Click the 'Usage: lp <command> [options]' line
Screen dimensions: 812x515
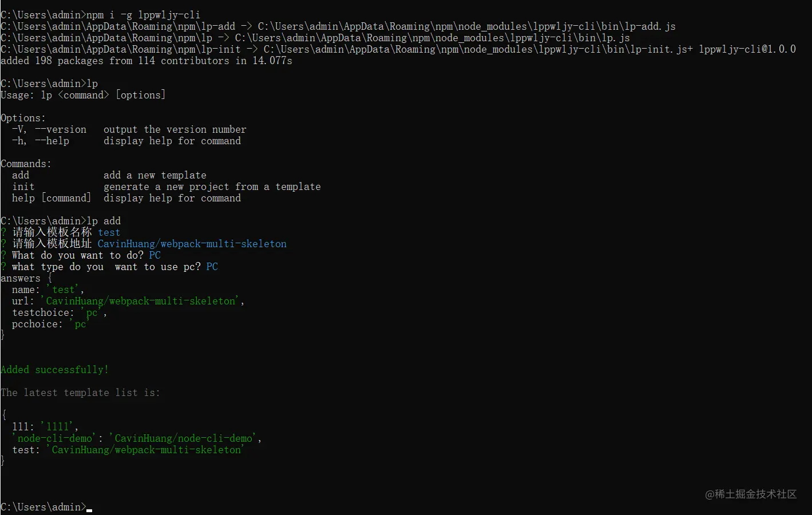83,95
